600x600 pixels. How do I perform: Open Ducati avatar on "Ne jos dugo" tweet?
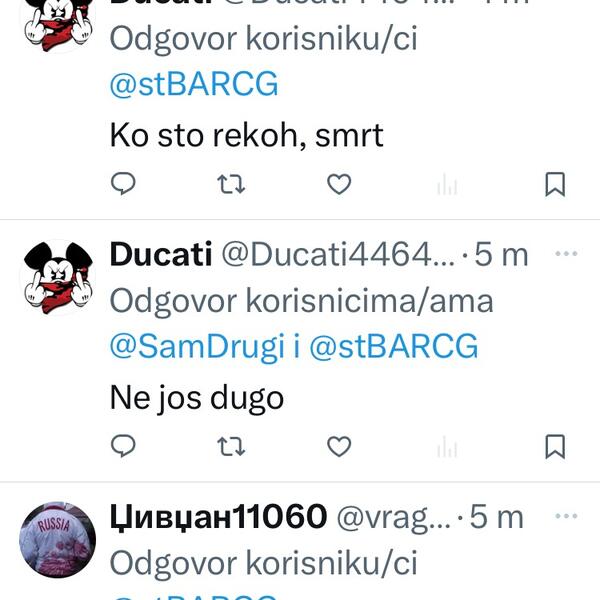[58, 277]
